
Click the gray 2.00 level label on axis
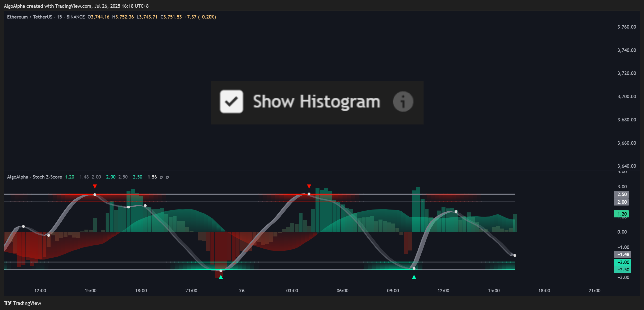pos(622,202)
